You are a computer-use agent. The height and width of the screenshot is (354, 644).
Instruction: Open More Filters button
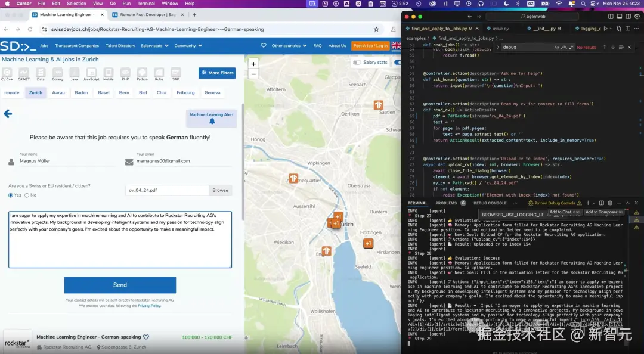coord(217,73)
